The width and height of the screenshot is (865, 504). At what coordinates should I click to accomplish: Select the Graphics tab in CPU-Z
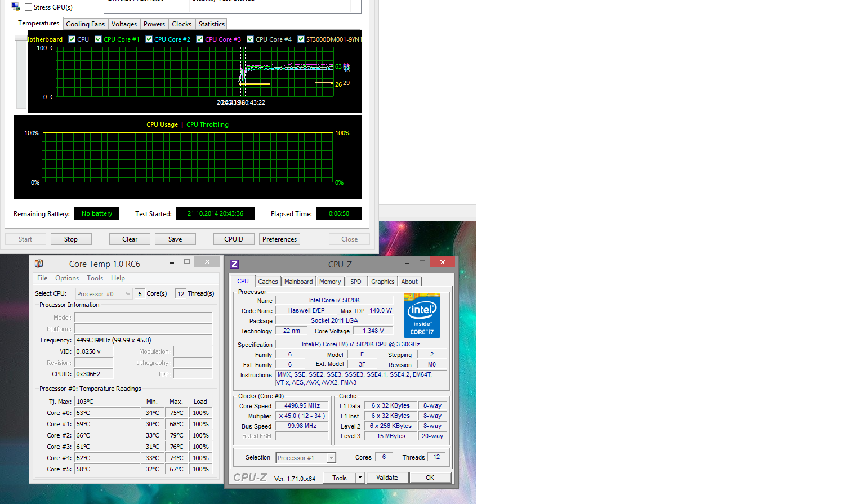pyautogui.click(x=383, y=282)
